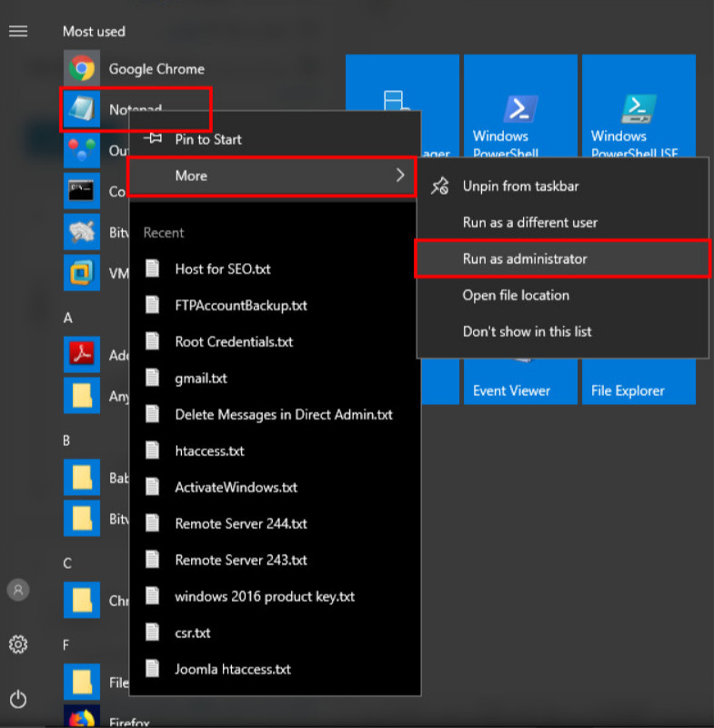Click the Adobe Acrobat red icon
This screenshot has height=728, width=714.
point(82,354)
